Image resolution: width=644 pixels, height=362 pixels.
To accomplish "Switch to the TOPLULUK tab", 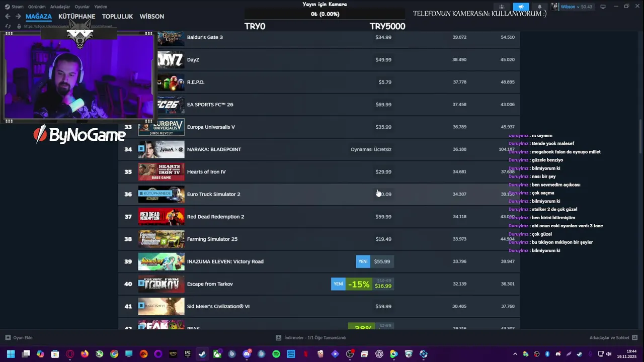I will pyautogui.click(x=117, y=17).
